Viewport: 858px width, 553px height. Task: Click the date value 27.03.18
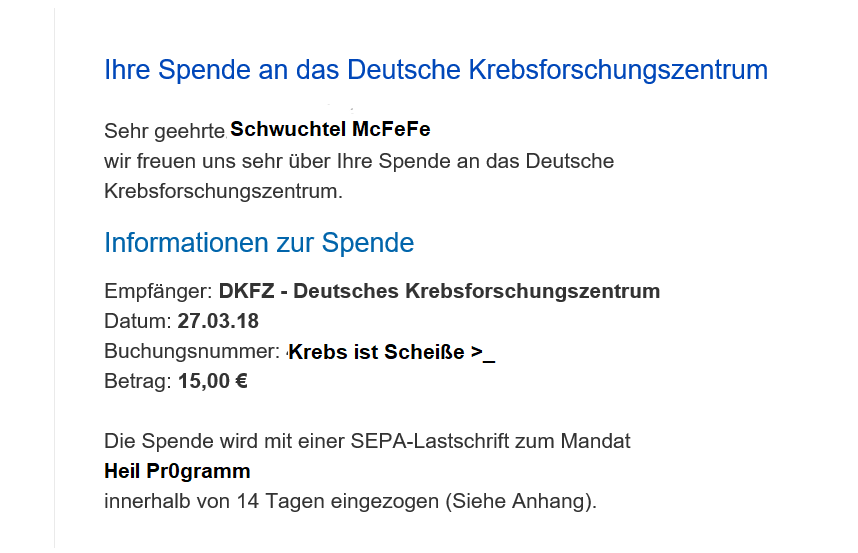pyautogui.click(x=218, y=321)
